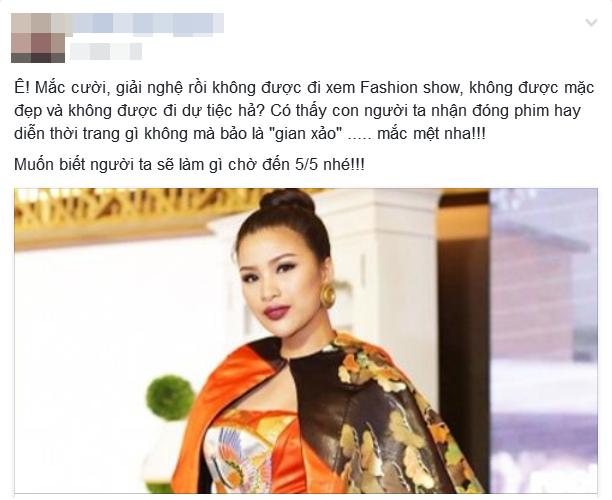Click the green topiary ball in the photo
The width and height of the screenshot is (612, 500).
pos(170,397)
